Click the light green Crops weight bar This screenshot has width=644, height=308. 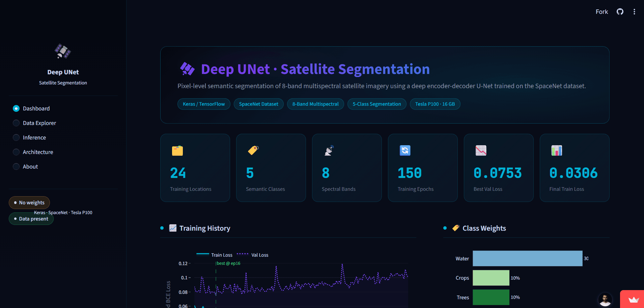coord(491,278)
